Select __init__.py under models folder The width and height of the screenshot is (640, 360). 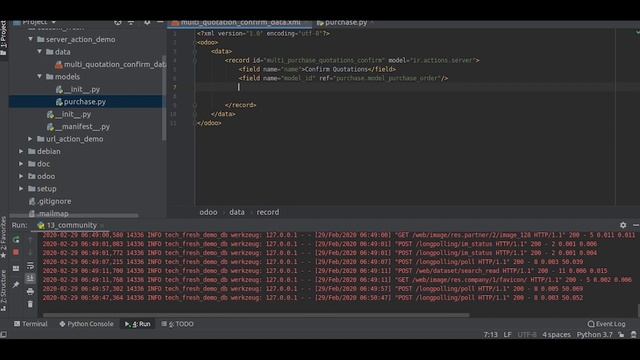point(78,89)
